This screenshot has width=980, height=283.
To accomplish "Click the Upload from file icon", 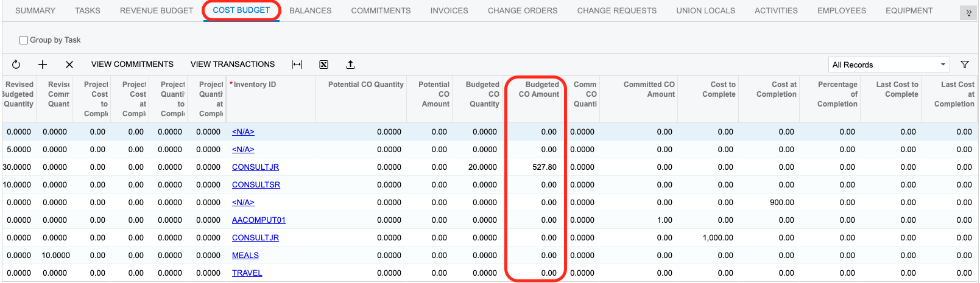I will 350,65.
